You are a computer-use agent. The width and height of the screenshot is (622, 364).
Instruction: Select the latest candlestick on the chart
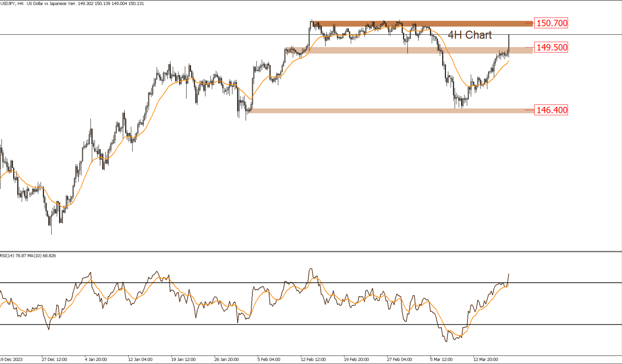point(509,44)
